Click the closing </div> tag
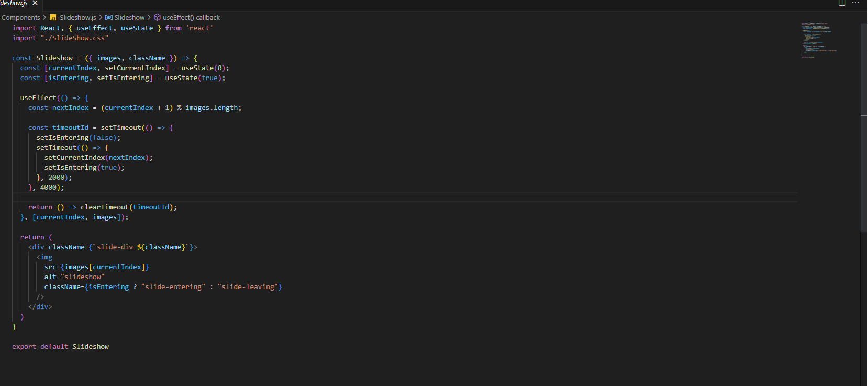868x386 pixels. coord(40,307)
